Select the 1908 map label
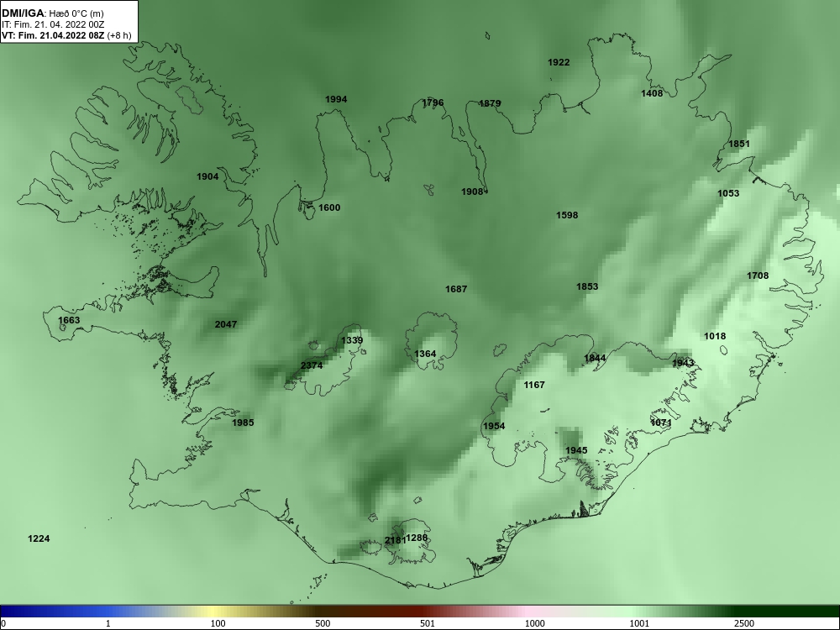This screenshot has height=630, width=840. pyautogui.click(x=472, y=192)
